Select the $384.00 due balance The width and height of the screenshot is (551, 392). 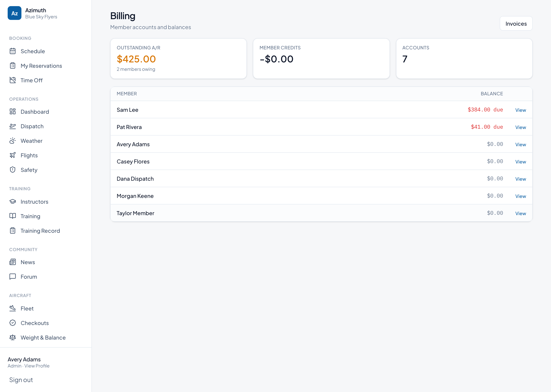485,110
